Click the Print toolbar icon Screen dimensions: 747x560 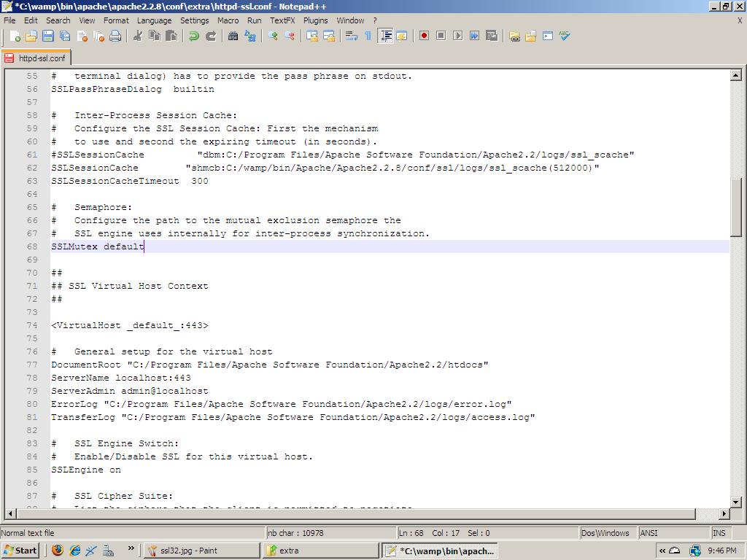tap(115, 36)
